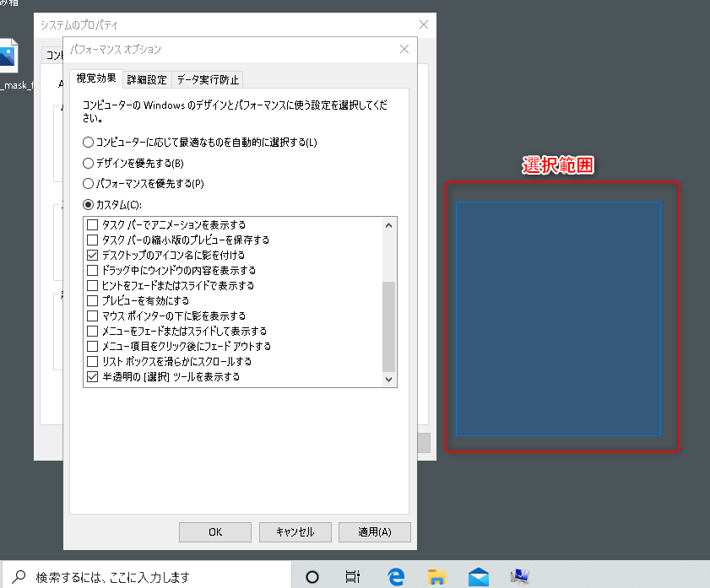Select the デザインを優先する radio button
The height and width of the screenshot is (588, 710).
[x=88, y=163]
